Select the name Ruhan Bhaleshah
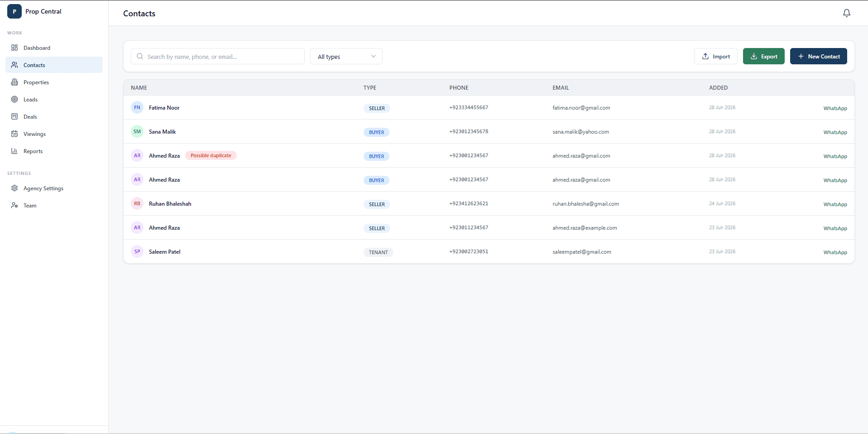 [x=170, y=204]
